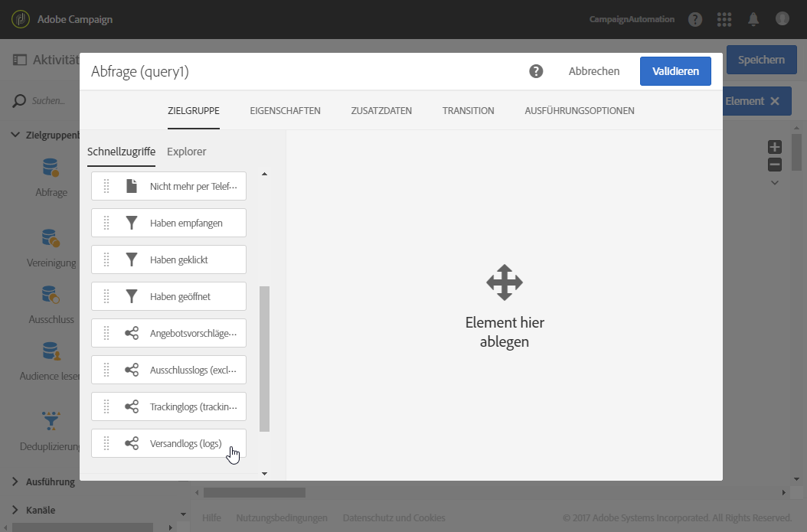Open the apps grid icon in top bar
807x532 pixels.
(x=724, y=20)
